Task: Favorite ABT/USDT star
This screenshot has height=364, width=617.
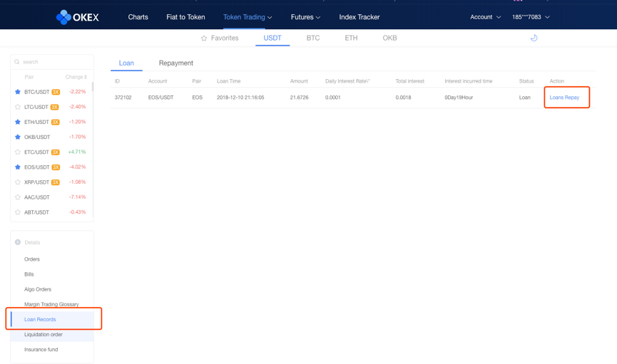Action: click(18, 212)
